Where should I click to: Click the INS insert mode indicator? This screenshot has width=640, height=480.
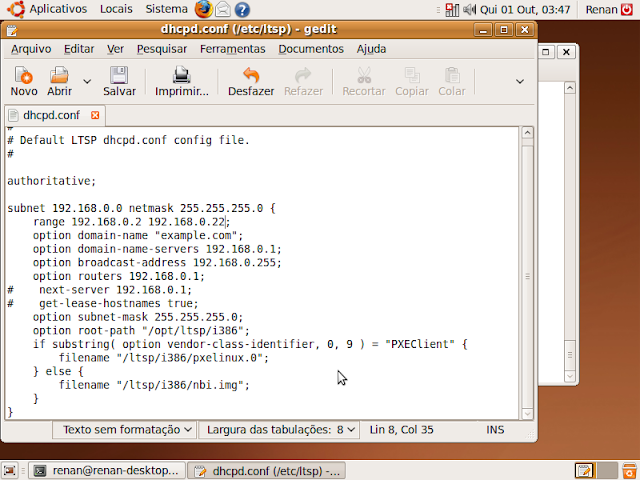[495, 430]
